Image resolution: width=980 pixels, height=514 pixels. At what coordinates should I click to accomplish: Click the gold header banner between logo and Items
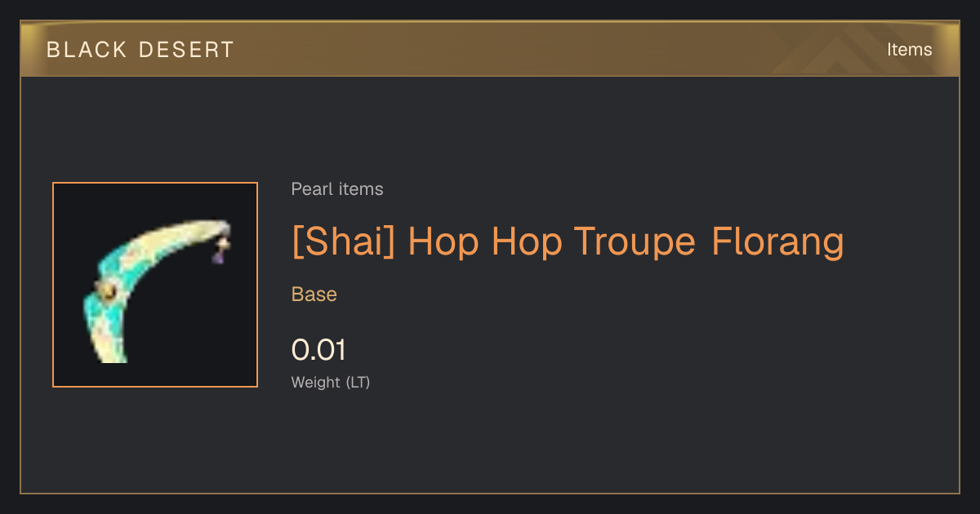555,50
